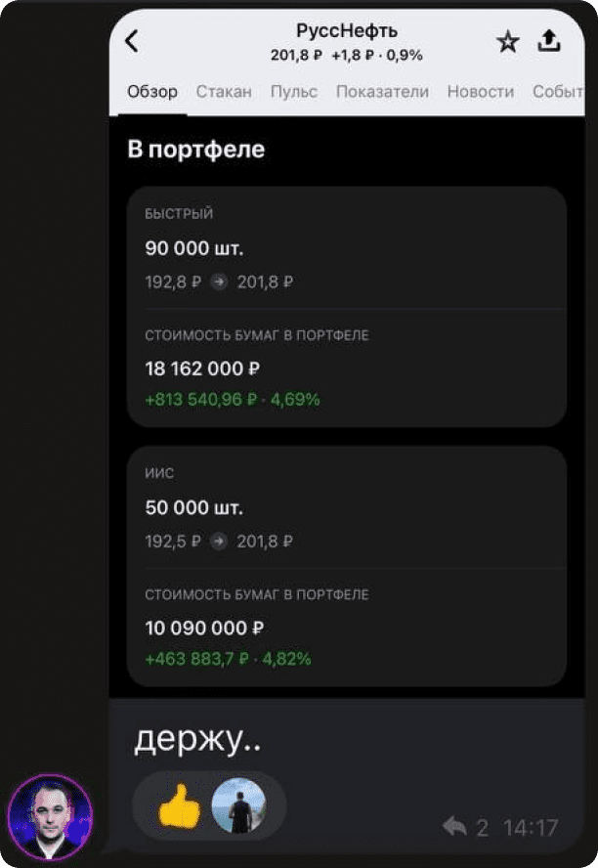This screenshot has width=598, height=868.
Task: Switch to the Обзор tab
Action: 152,92
